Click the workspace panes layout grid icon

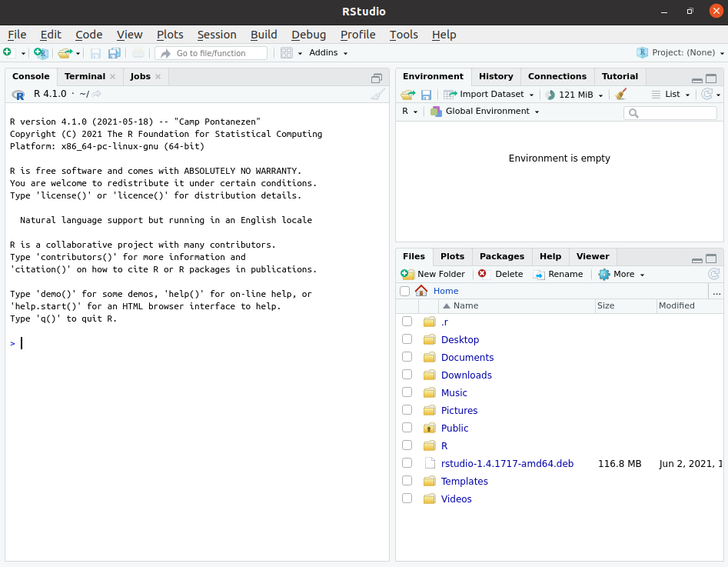pos(287,53)
